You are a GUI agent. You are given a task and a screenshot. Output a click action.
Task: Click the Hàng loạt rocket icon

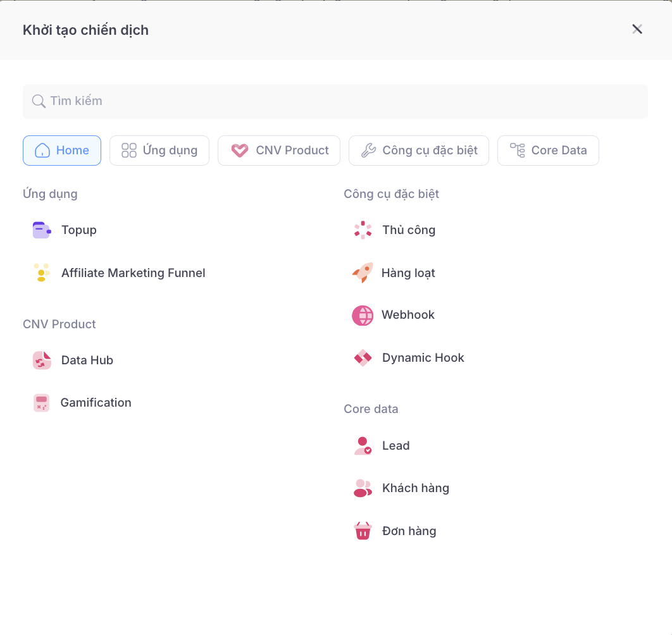(x=363, y=273)
